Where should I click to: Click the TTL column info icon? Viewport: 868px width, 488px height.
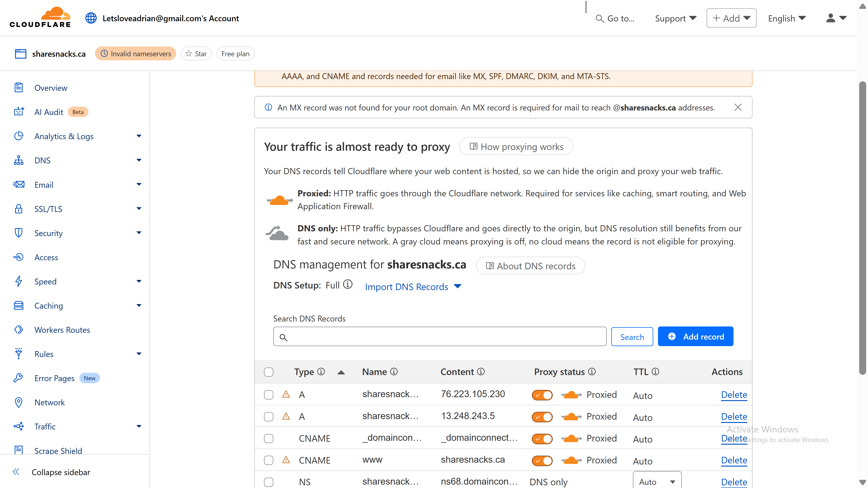pos(655,371)
